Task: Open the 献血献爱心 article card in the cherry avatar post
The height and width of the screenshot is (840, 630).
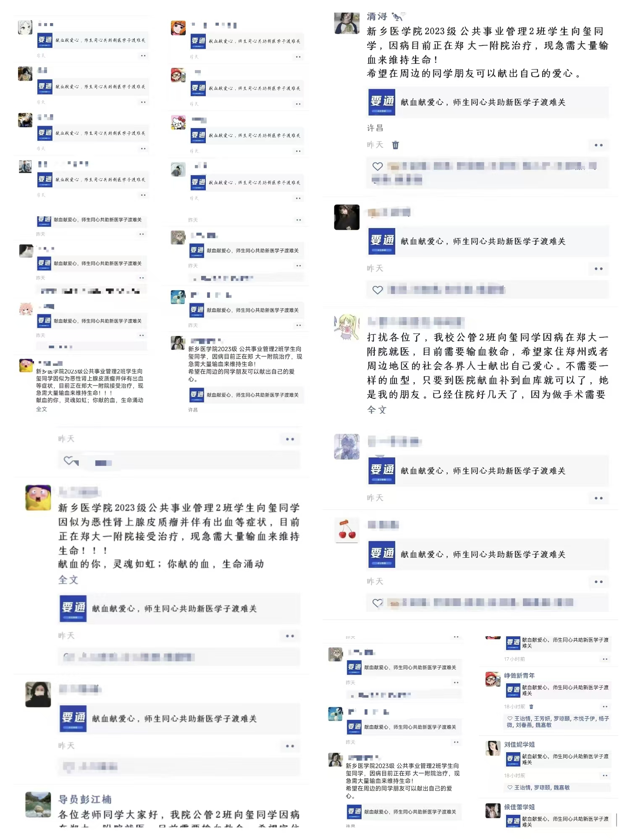Action: point(488,554)
